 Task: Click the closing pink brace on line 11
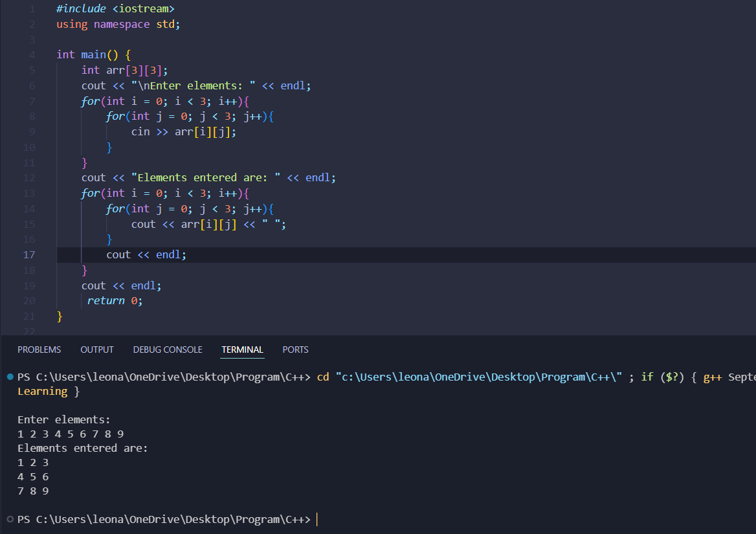84,163
